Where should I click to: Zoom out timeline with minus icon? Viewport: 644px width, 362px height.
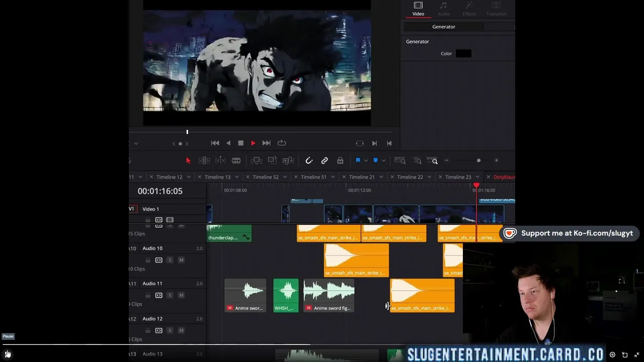[x=446, y=160]
